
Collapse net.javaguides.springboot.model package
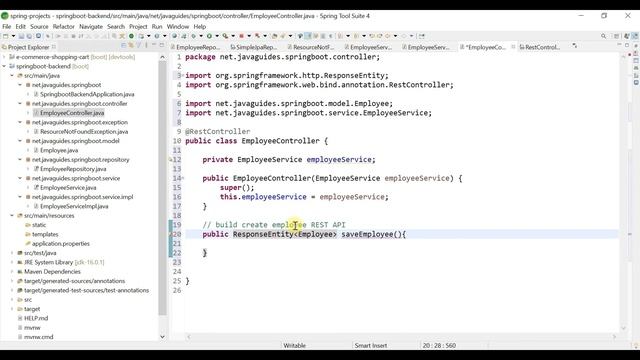20,141
